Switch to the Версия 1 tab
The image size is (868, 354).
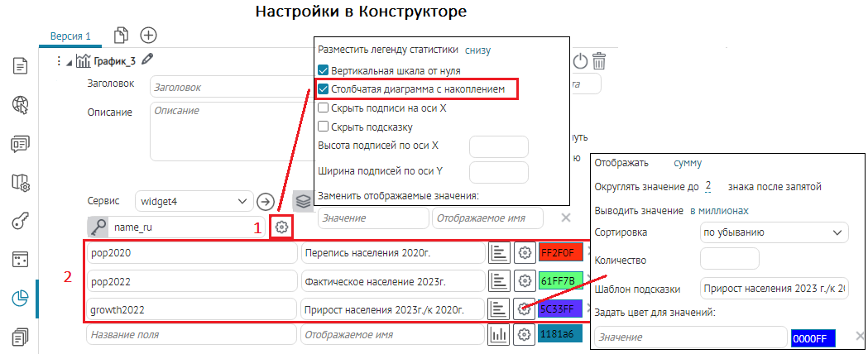pos(70,36)
